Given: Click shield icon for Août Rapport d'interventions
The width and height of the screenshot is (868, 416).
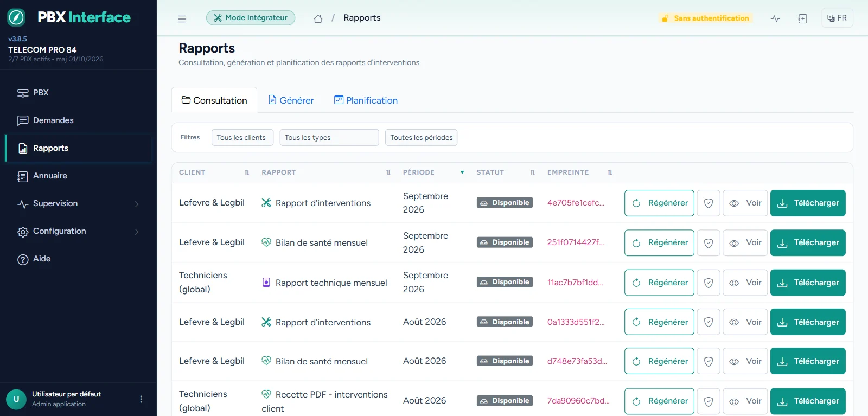Looking at the screenshot, I should coord(709,322).
